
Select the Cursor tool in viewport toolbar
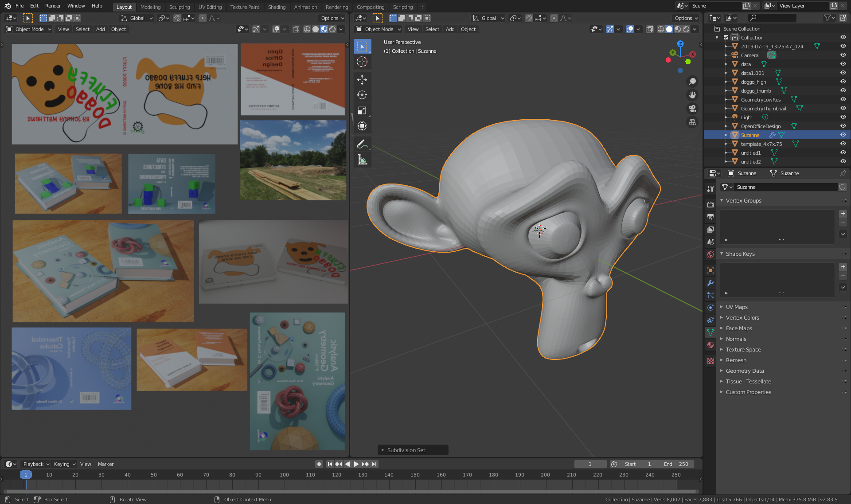coord(362,62)
